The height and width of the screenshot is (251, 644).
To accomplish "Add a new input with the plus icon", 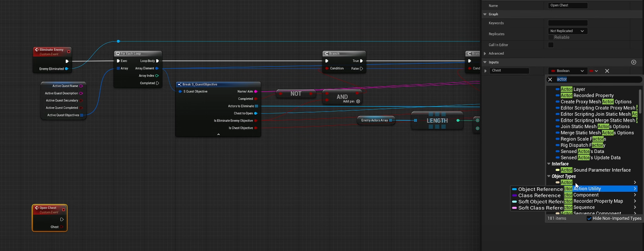I will (634, 62).
